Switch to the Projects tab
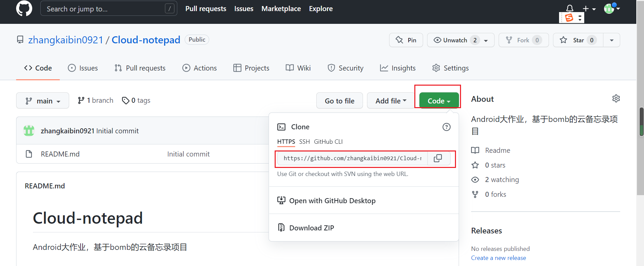Screen dimensions: 644x266 coord(251,68)
